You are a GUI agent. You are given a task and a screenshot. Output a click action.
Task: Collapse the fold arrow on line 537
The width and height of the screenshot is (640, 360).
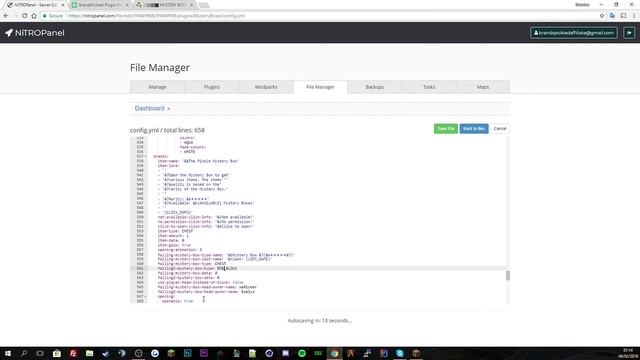(x=146, y=156)
